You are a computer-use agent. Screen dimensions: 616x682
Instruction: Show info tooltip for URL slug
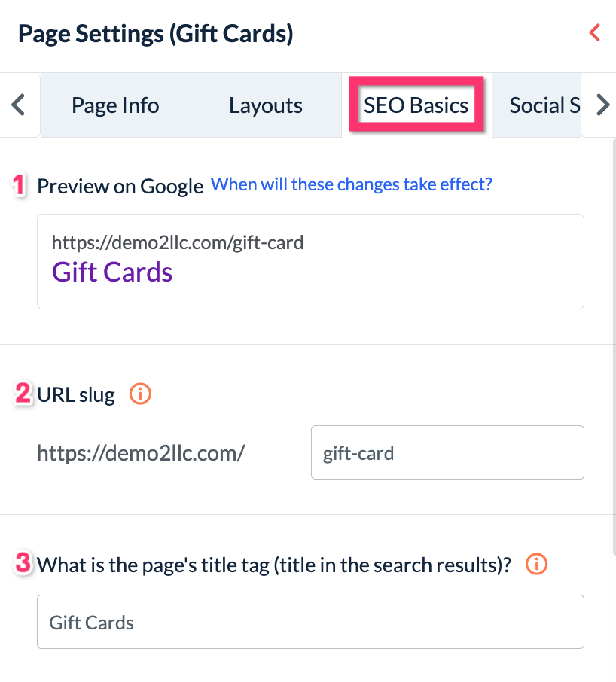[141, 394]
